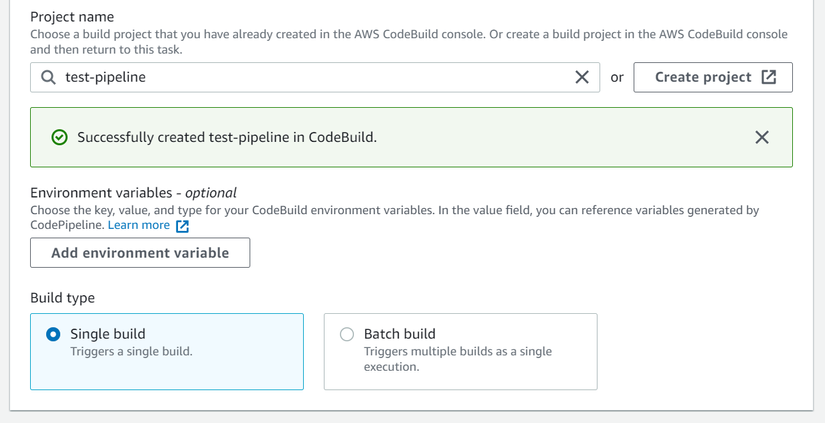The width and height of the screenshot is (825, 423).
Task: Select the Single build radio button
Action: 54,334
